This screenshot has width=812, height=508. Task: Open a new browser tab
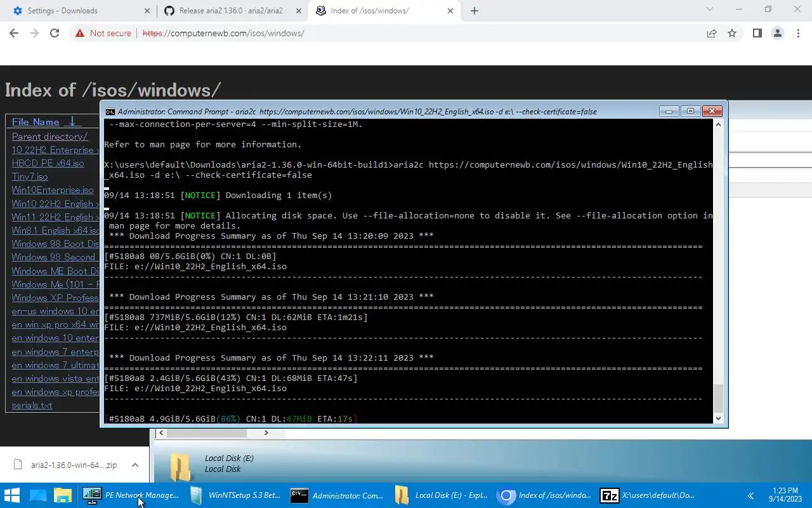(x=474, y=11)
